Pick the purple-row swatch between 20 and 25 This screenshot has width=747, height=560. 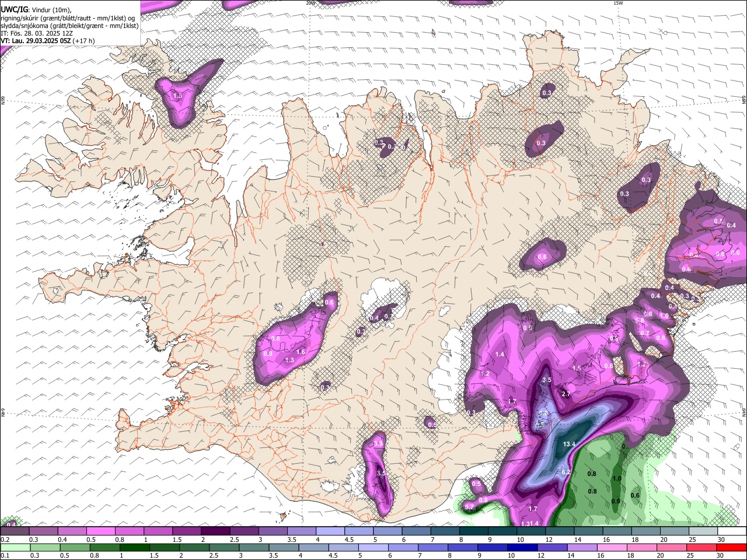point(675,531)
